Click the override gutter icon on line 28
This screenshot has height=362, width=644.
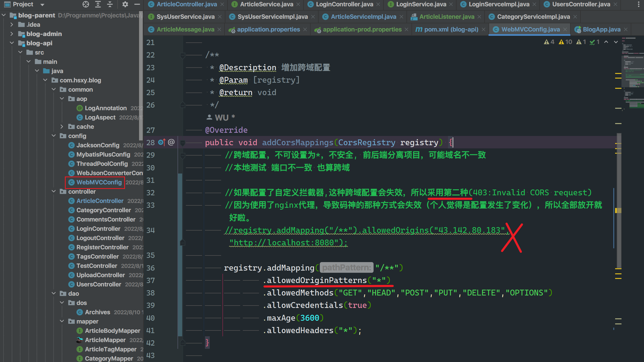(162, 142)
